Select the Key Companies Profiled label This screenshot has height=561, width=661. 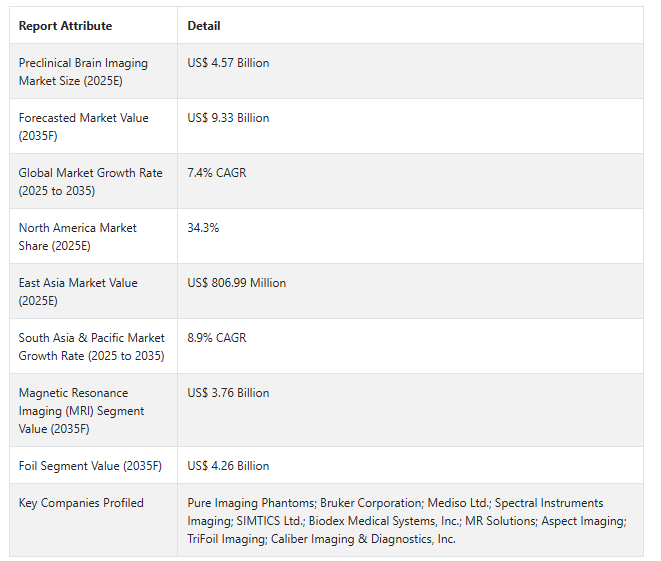(81, 503)
